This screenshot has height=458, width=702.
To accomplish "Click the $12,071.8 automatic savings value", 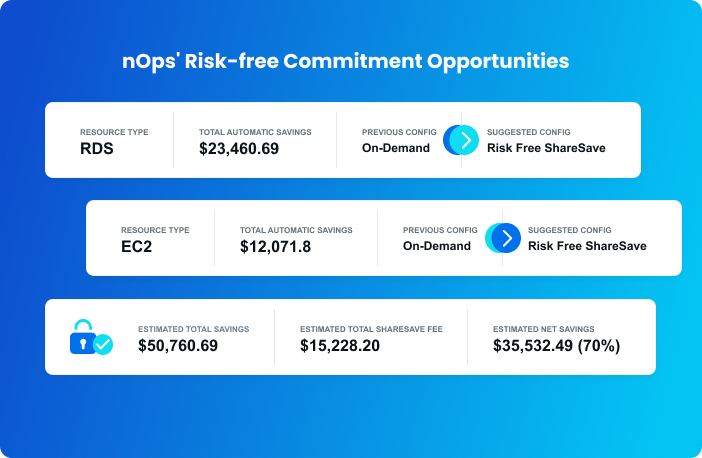I will click(275, 247).
